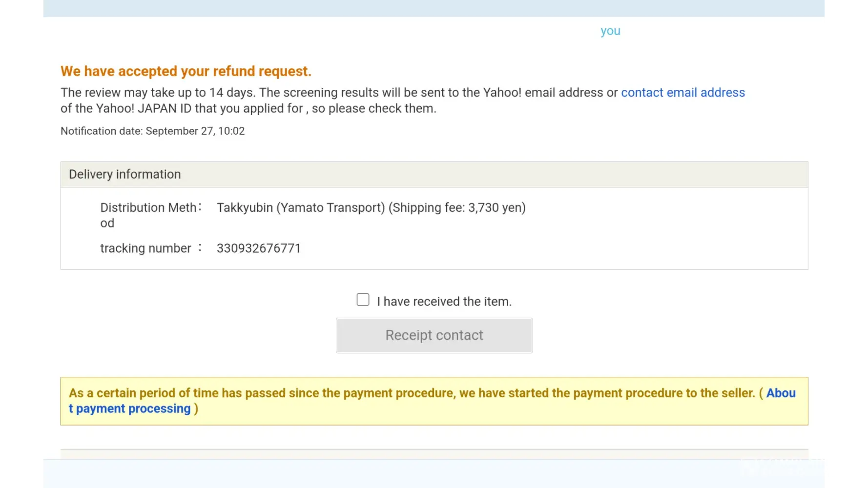This screenshot has width=868, height=488.
Task: Click the "I have received the item." label
Action: pos(444,302)
